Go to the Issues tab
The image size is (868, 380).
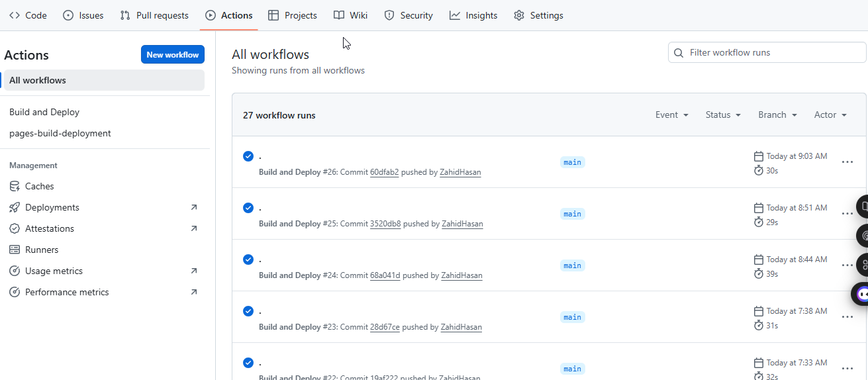pos(83,15)
